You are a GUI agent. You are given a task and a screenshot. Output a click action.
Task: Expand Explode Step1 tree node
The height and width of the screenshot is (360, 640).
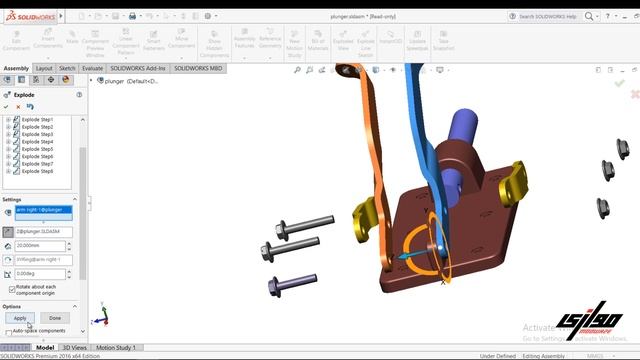tap(8, 120)
